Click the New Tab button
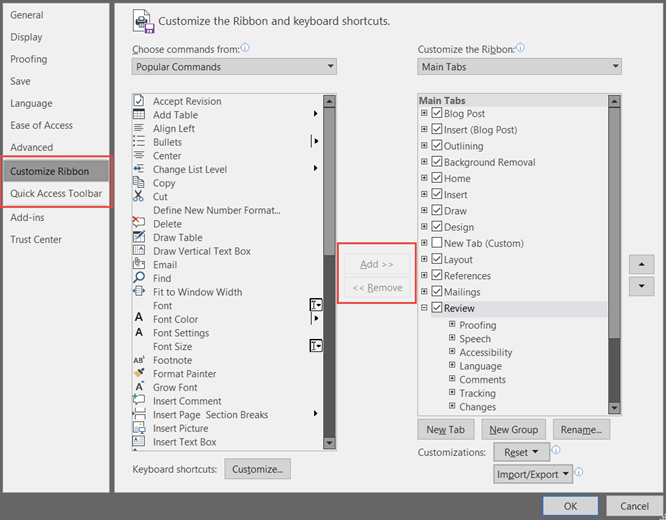 (446, 430)
